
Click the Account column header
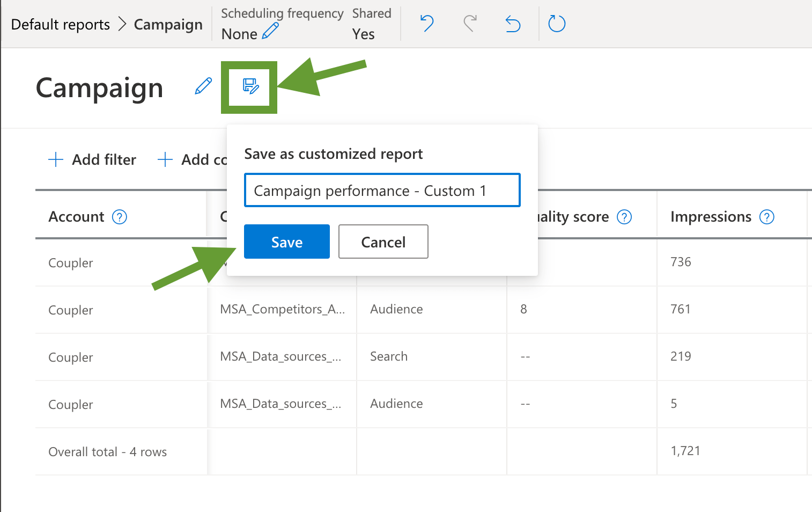click(76, 217)
